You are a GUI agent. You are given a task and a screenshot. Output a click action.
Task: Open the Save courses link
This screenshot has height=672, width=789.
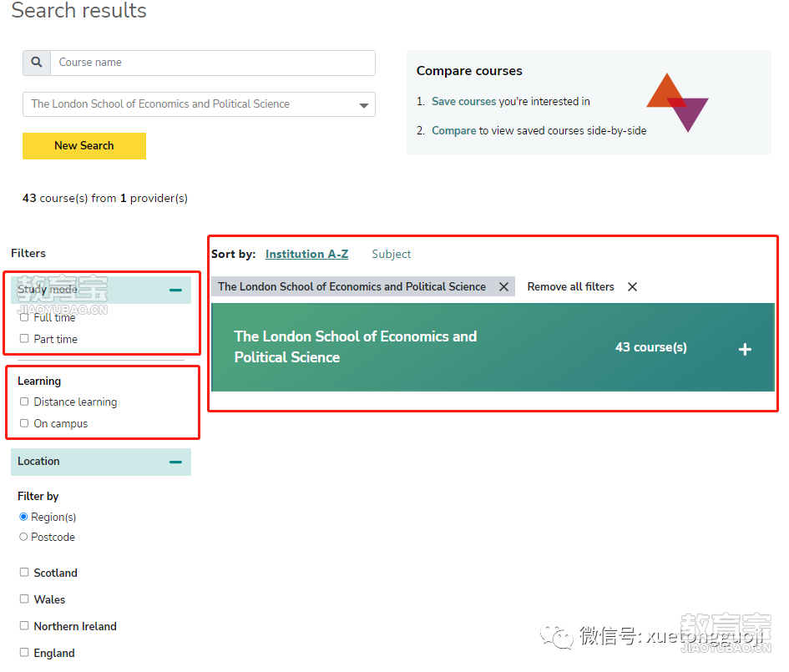tap(463, 102)
